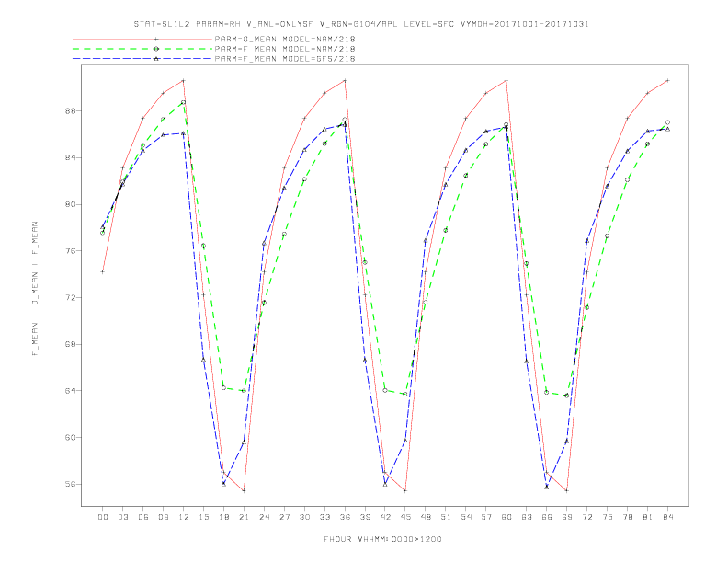Click the x-axis tick label 24

tap(264, 517)
